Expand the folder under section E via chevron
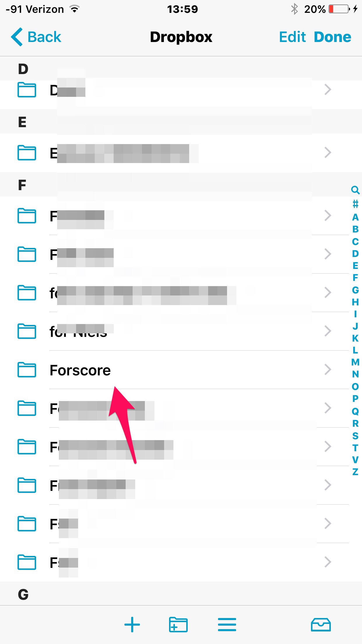Viewport: 362px width, 644px height. (x=328, y=152)
